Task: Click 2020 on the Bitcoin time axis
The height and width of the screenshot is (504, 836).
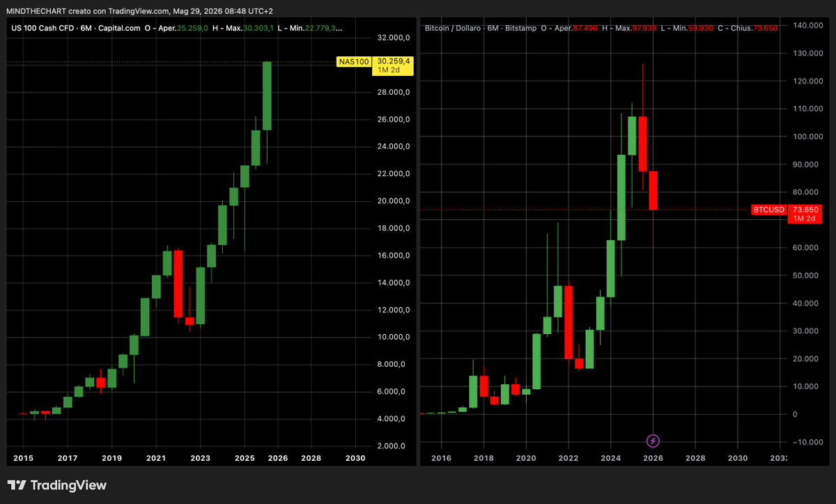Action: 526,459
